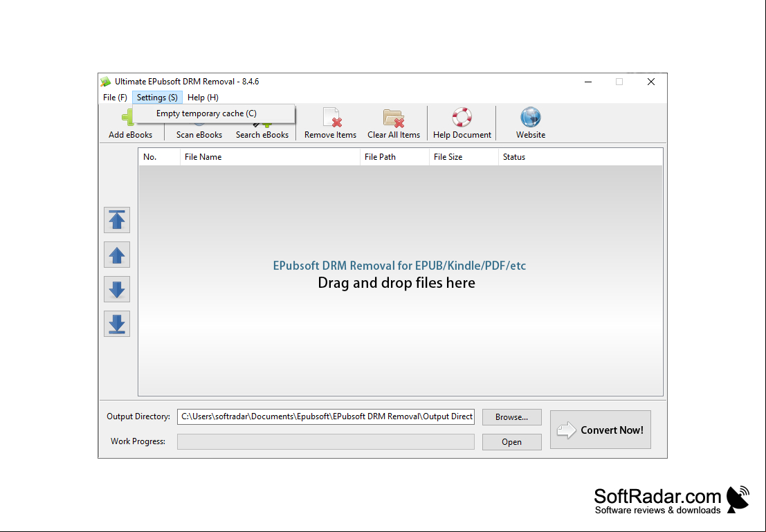This screenshot has width=766, height=532.
Task: Move item up one position arrow
Action: (x=117, y=255)
